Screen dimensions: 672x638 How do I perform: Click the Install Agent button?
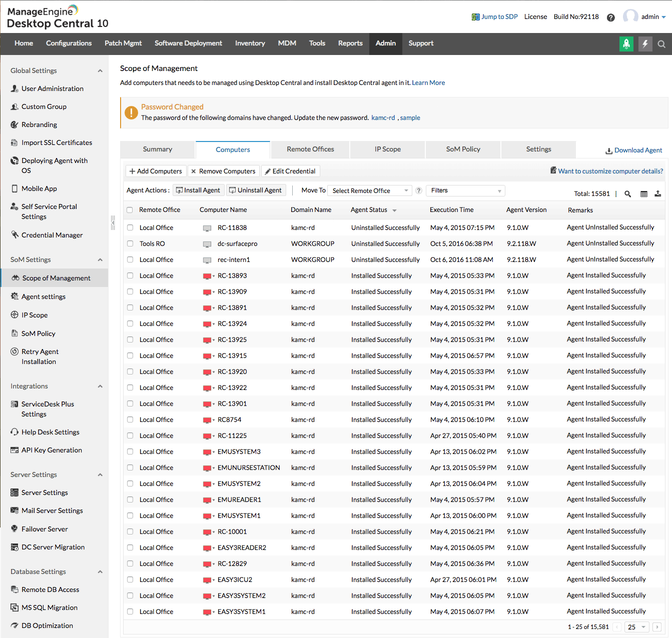[x=198, y=190]
